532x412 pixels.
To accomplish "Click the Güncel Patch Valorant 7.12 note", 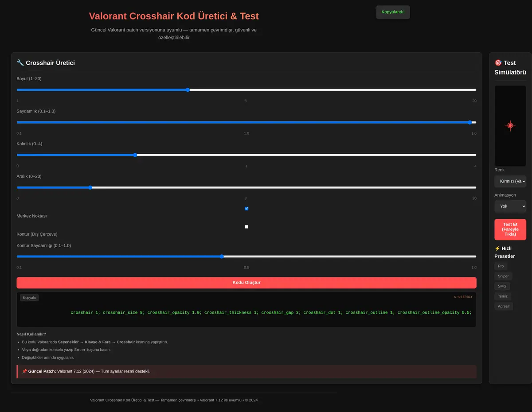I will click(246, 371).
